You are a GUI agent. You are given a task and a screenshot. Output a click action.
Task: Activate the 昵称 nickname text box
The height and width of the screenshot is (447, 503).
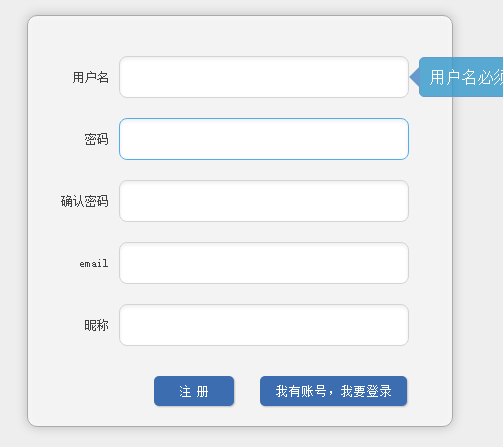click(264, 325)
